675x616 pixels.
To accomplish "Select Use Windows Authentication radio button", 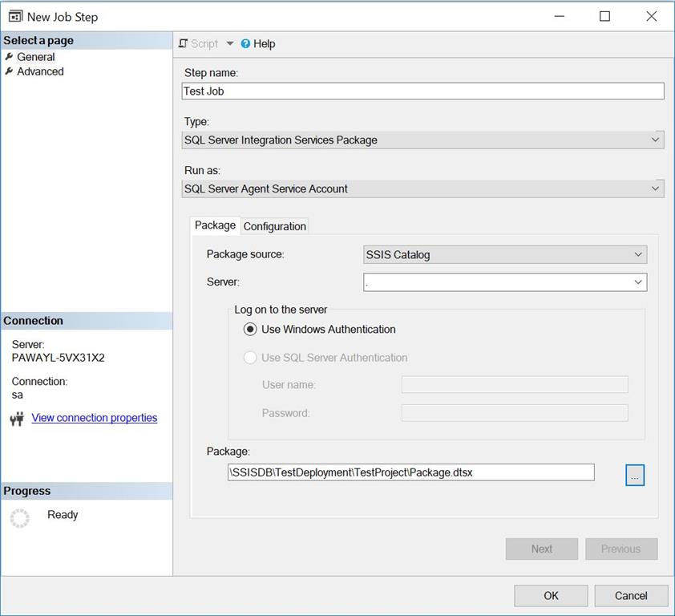I will tap(250, 330).
